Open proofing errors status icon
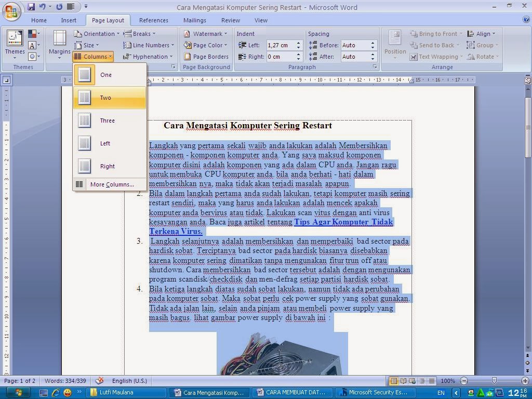Screen dimensions: 532x399 pyautogui.click(x=99, y=380)
